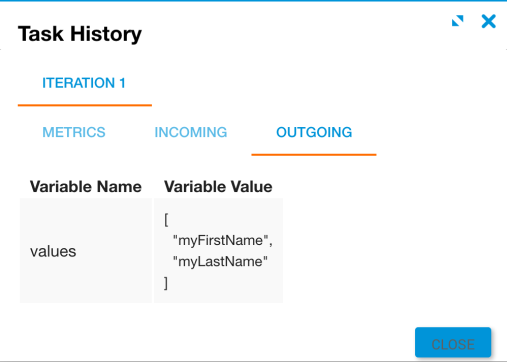Click the Task History dialog title
507x362 pixels.
80,34
